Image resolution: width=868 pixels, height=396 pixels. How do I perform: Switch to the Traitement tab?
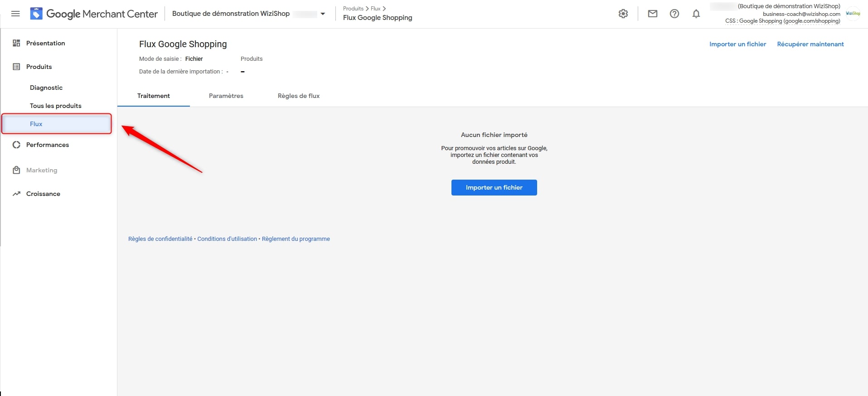[x=154, y=96]
